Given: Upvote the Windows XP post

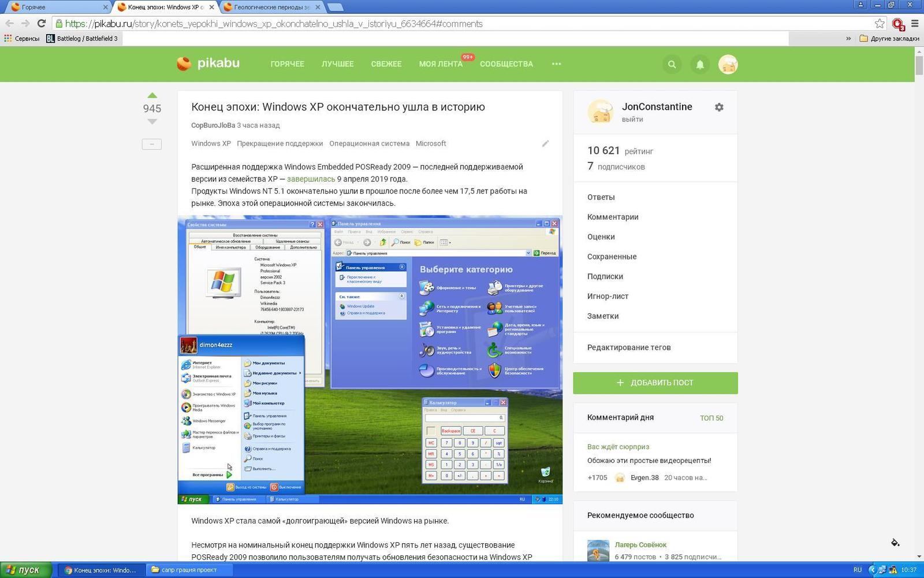Looking at the screenshot, I should click(152, 95).
